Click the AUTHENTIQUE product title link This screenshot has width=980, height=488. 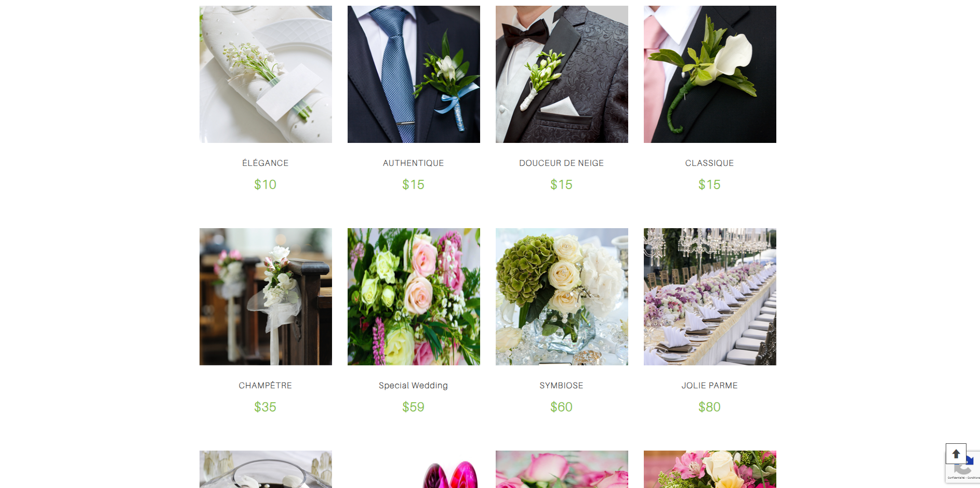coord(414,163)
